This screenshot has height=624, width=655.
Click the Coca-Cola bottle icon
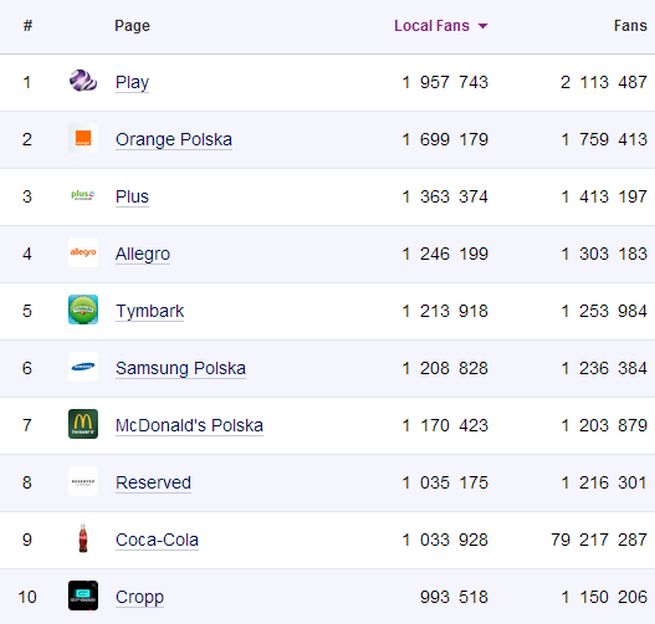[83, 539]
